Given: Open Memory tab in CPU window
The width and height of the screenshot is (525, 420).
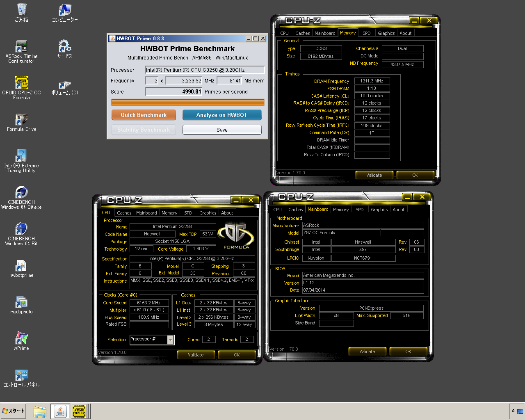Looking at the screenshot, I should click(169, 213).
